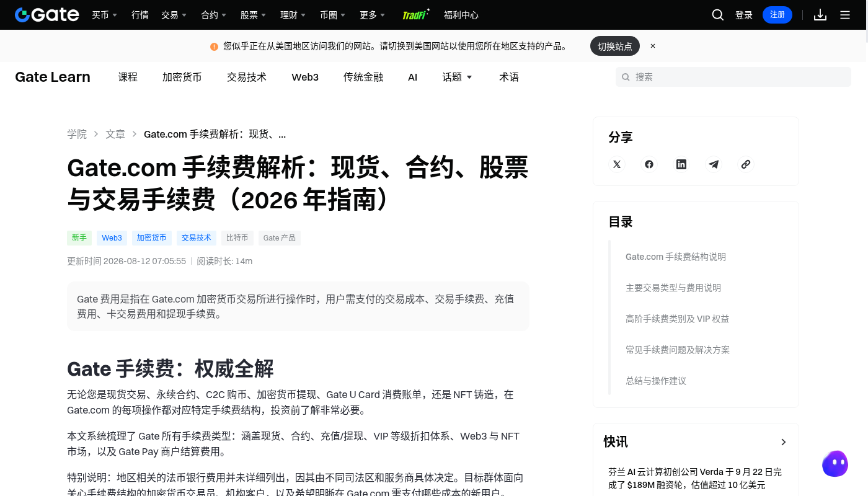Open the 行情 menu item

(x=140, y=15)
